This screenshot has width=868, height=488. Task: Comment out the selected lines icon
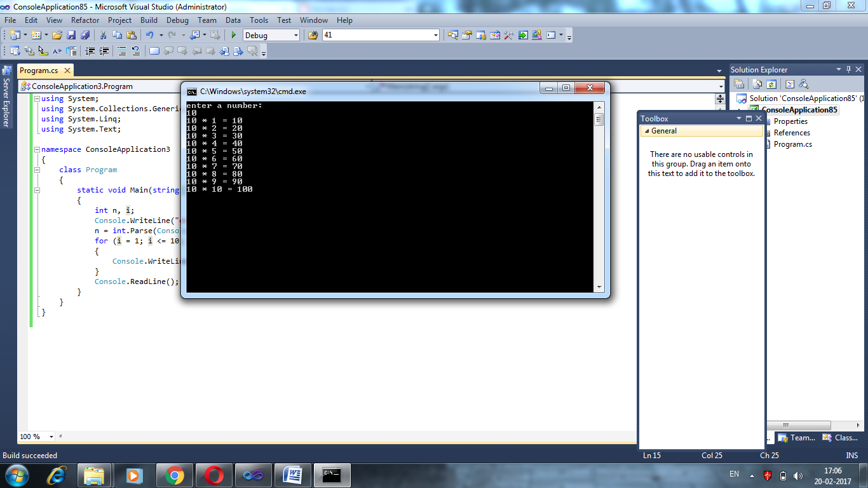tap(122, 51)
